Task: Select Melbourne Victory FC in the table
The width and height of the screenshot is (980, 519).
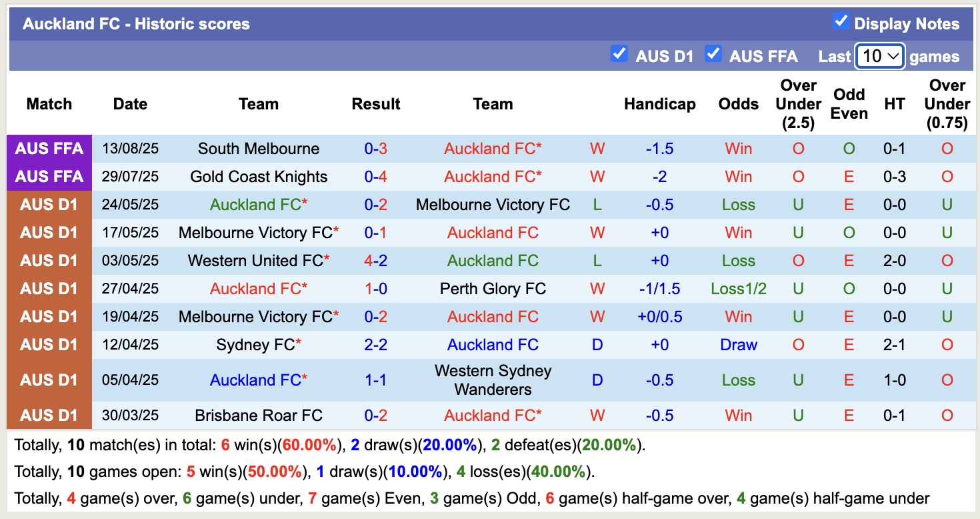Action: pos(493,204)
